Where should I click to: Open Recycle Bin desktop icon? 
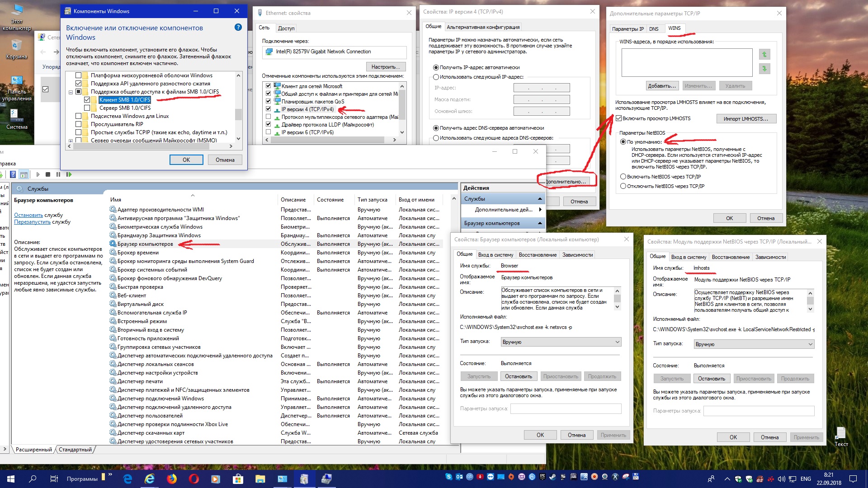[x=17, y=49]
